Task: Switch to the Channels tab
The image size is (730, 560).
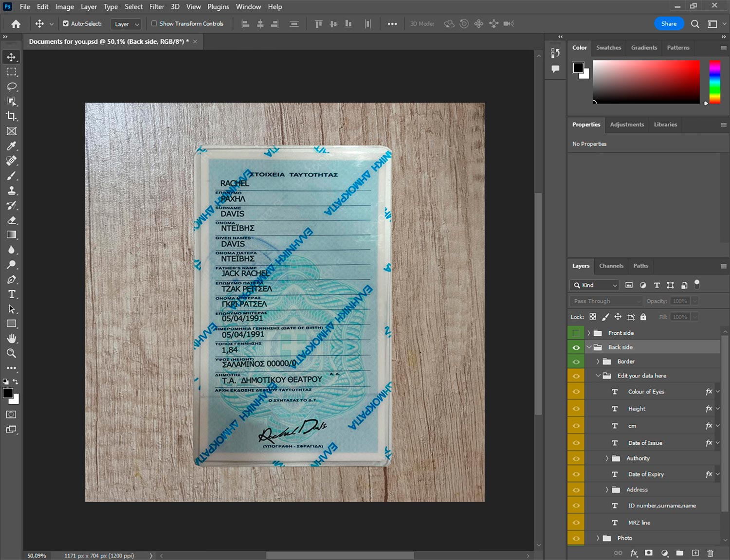Action: pyautogui.click(x=611, y=266)
